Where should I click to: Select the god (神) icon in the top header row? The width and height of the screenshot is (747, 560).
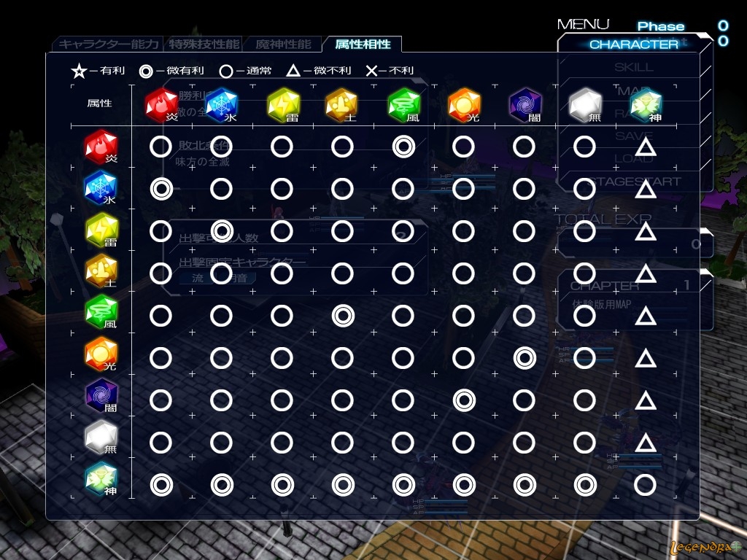click(x=645, y=104)
